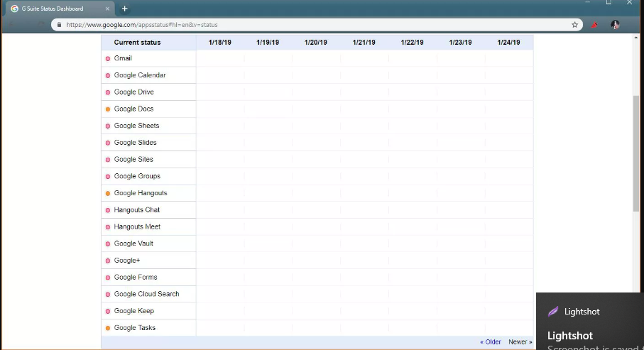Click the Google Forms status dot
The height and width of the screenshot is (350, 644).
coord(108,278)
